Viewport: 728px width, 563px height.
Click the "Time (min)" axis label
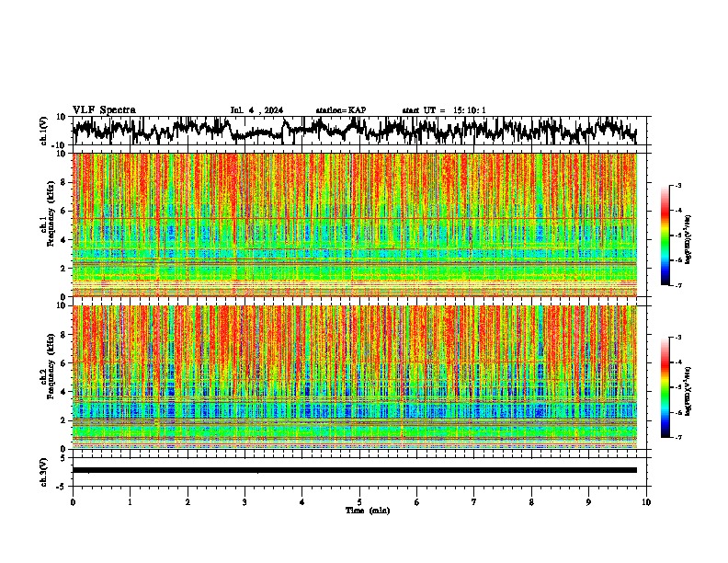pos(368,511)
